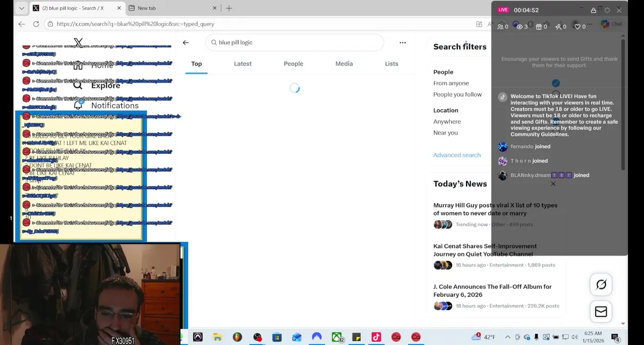Open TikTok LIVE panel settings gear
This screenshot has width=644, height=345.
[x=607, y=10]
